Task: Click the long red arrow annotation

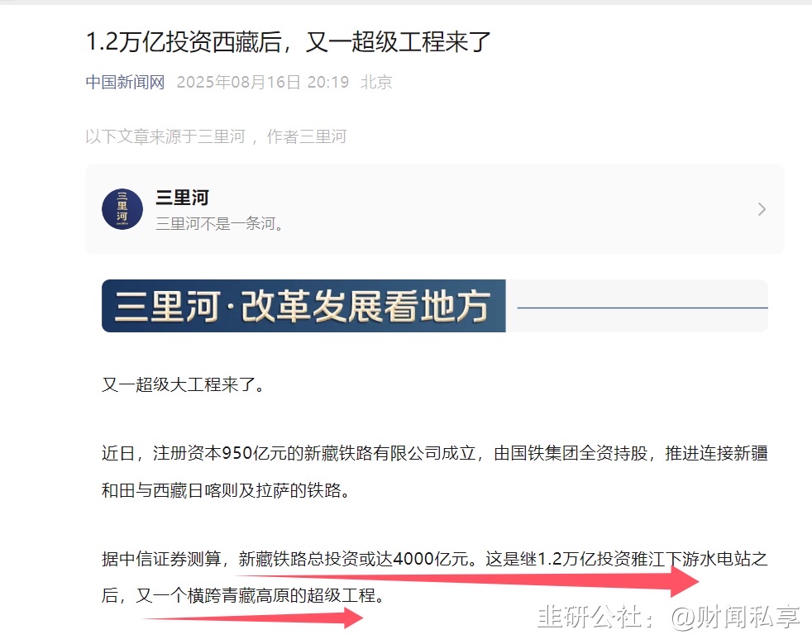Action: click(469, 580)
